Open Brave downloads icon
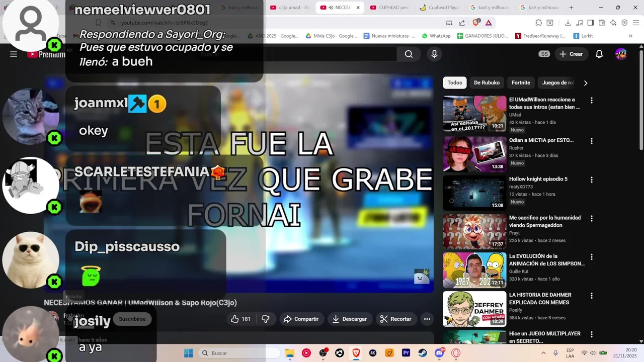 tap(568, 23)
